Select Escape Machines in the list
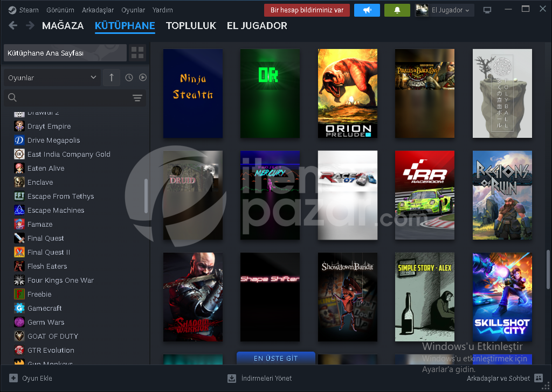Image resolution: width=552 pixels, height=392 pixels. [56, 210]
